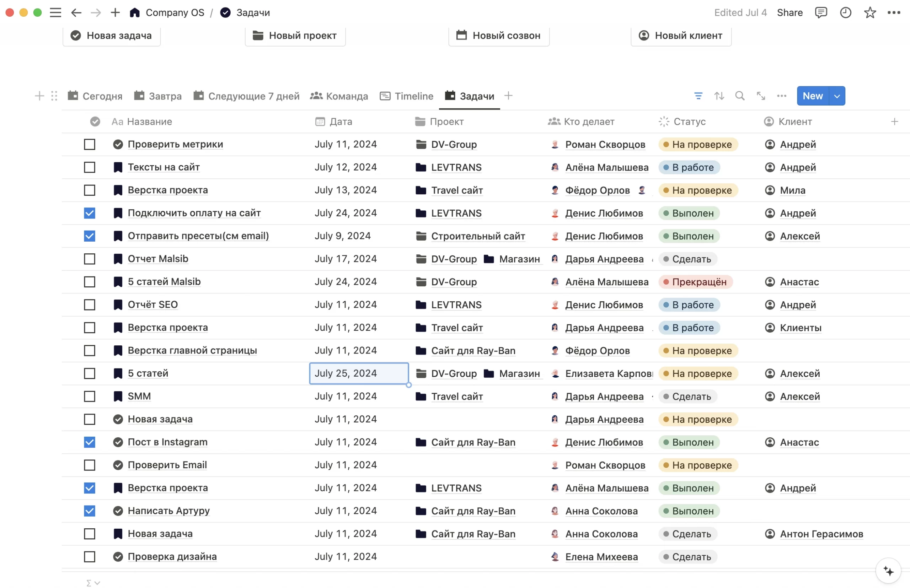Open comments panel icon
Viewport: 910px width, 588px height.
point(821,12)
